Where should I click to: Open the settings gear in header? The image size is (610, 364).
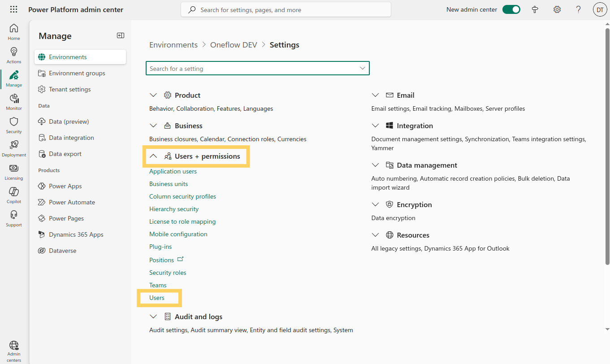pyautogui.click(x=557, y=9)
